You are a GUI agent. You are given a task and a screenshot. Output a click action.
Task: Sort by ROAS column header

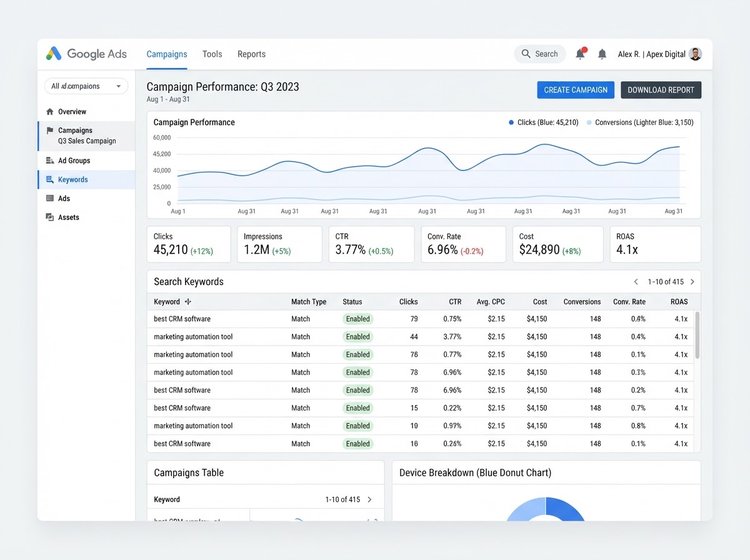[x=679, y=302]
